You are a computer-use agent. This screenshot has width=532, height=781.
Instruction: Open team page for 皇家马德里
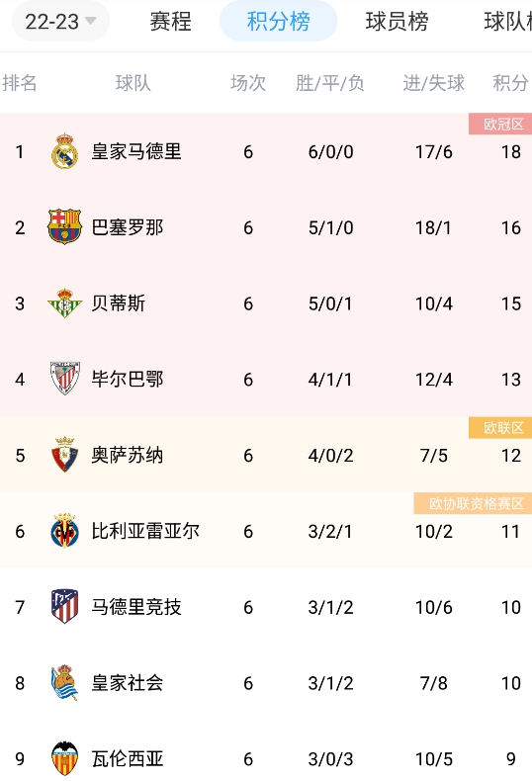[136, 151]
